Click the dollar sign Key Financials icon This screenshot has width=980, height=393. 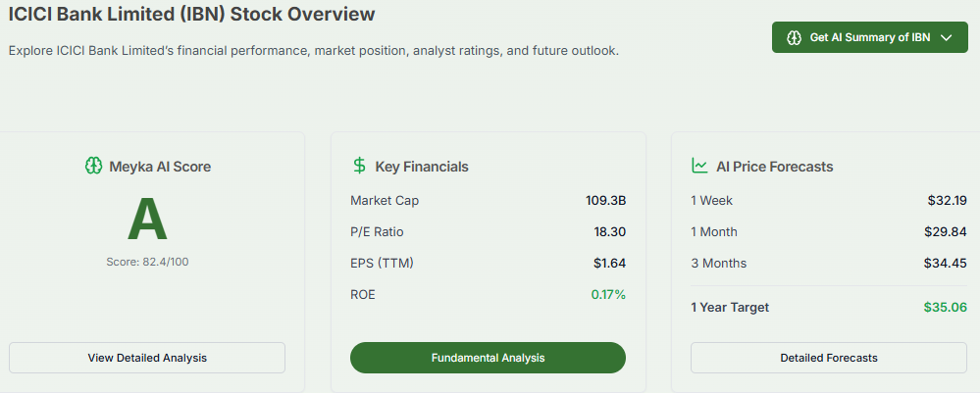coord(359,166)
